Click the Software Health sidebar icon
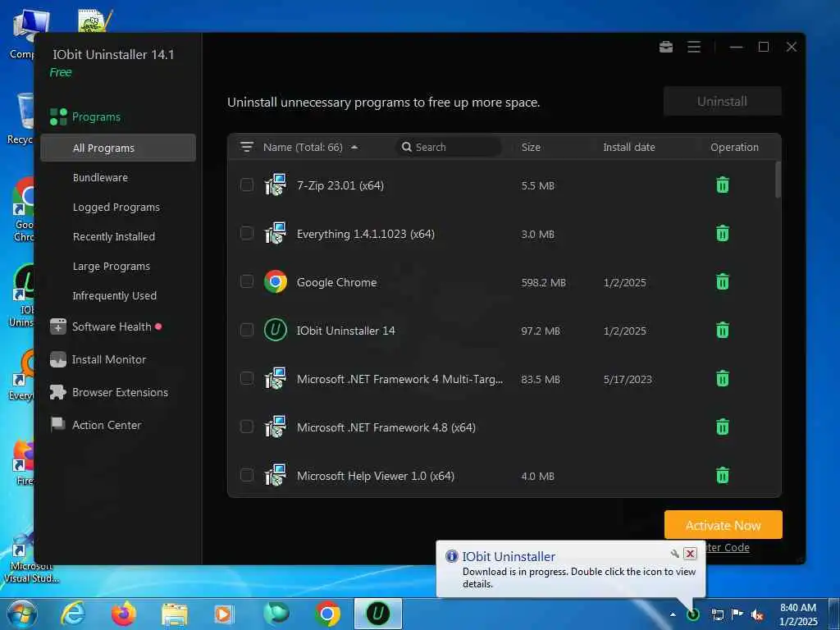The width and height of the screenshot is (840, 630). [58, 326]
